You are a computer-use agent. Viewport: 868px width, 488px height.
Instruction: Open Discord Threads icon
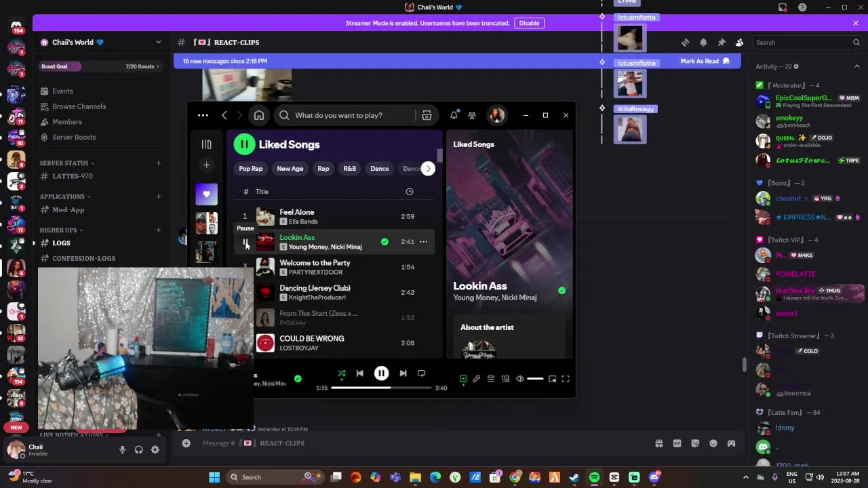click(x=685, y=42)
